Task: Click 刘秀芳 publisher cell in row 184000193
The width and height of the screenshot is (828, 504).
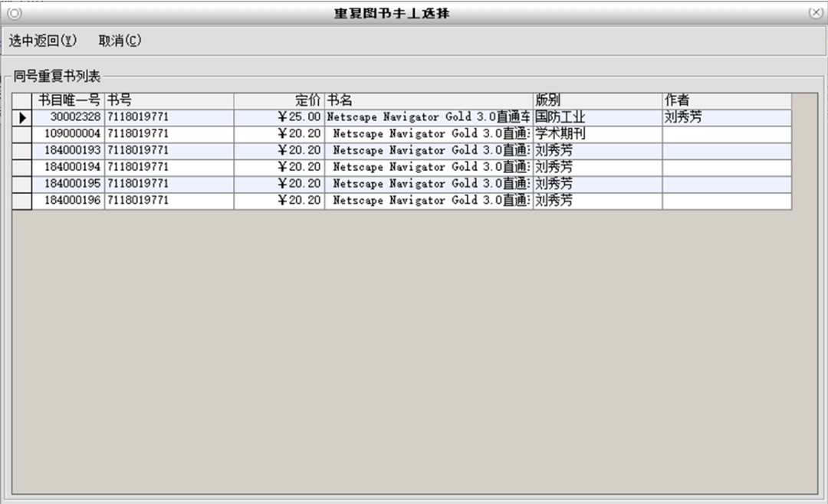Action: tap(598, 151)
